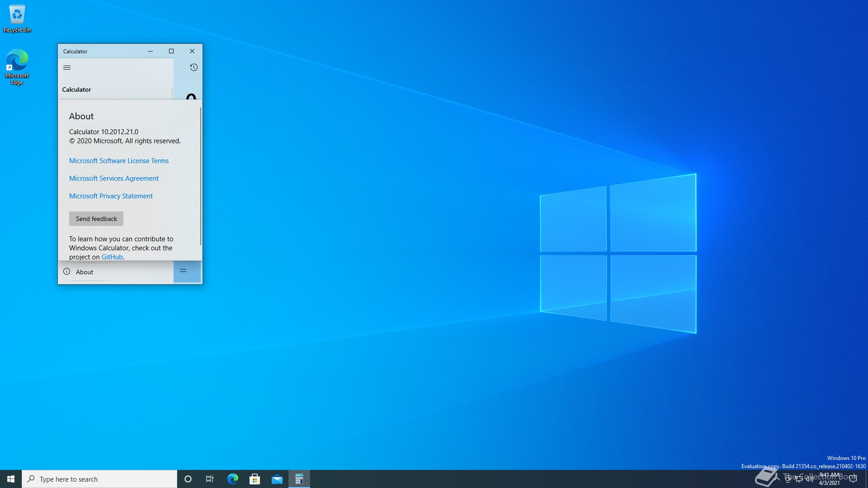The height and width of the screenshot is (488, 868).
Task: Click the About heading text
Action: click(81, 116)
